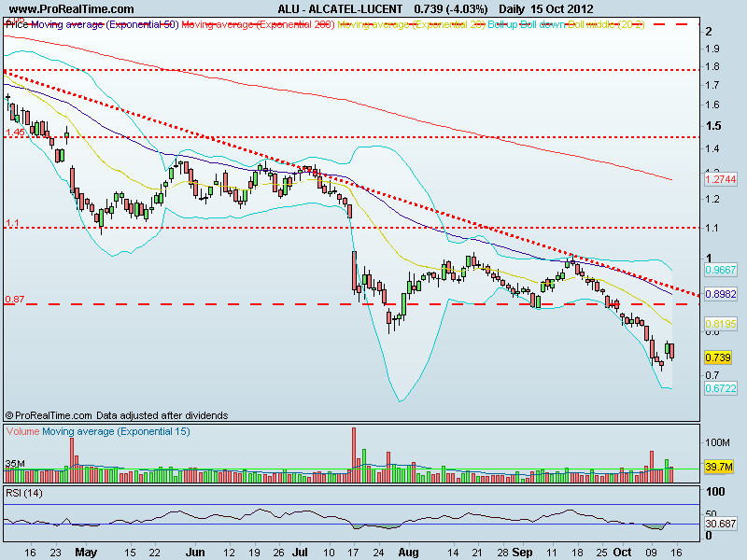Viewport: 747px width, 560px height.
Task: Click the date axis tick 23
Action: pyautogui.click(x=56, y=553)
